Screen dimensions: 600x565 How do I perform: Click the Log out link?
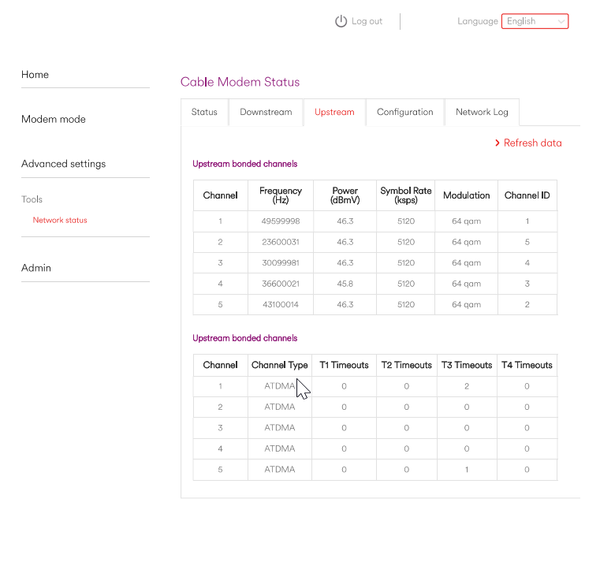pyautogui.click(x=366, y=21)
